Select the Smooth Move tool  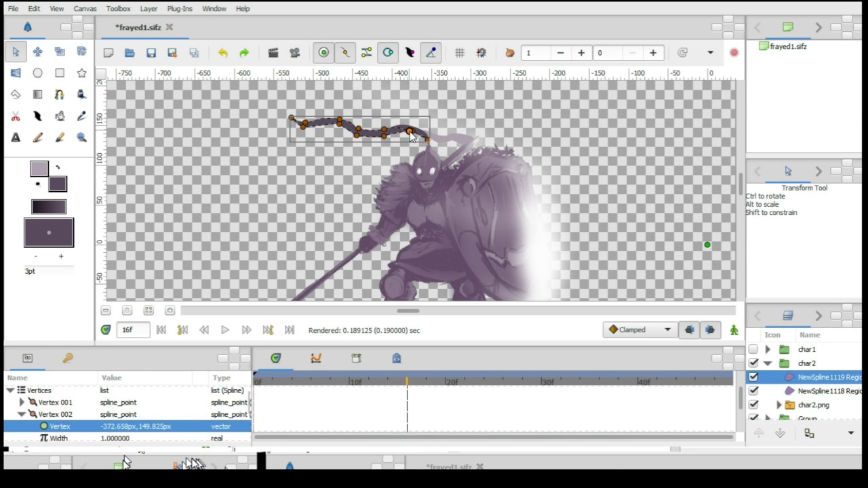point(38,52)
